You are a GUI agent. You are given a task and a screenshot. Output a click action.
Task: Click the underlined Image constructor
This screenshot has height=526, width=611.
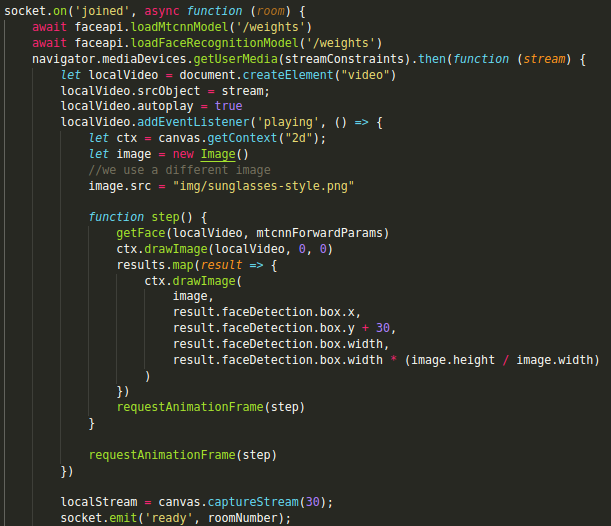pos(219,154)
